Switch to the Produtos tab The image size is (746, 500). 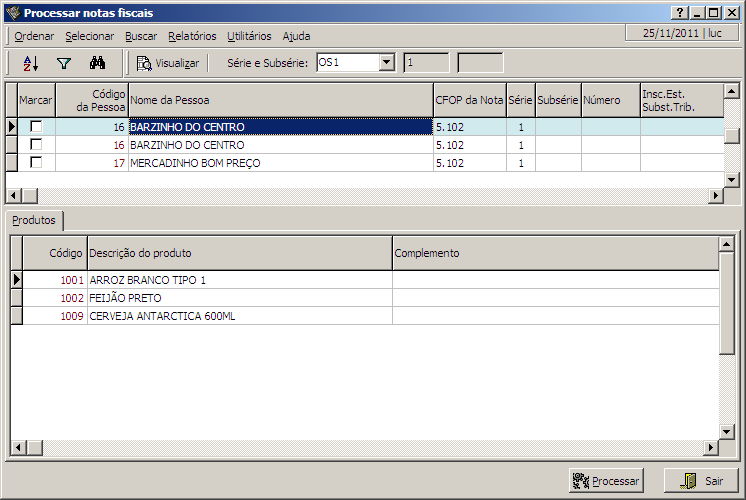tap(34, 220)
